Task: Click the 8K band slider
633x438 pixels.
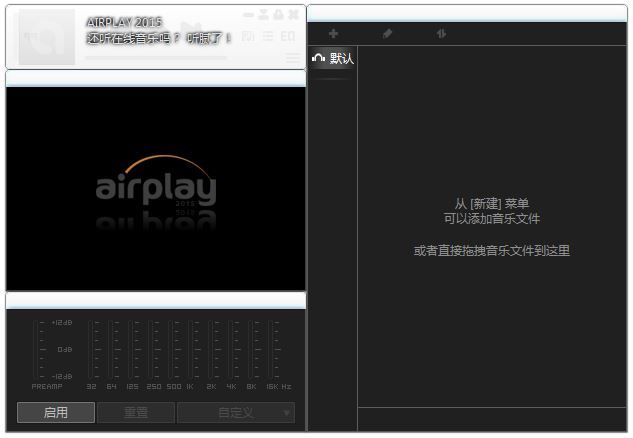Action: click(251, 350)
